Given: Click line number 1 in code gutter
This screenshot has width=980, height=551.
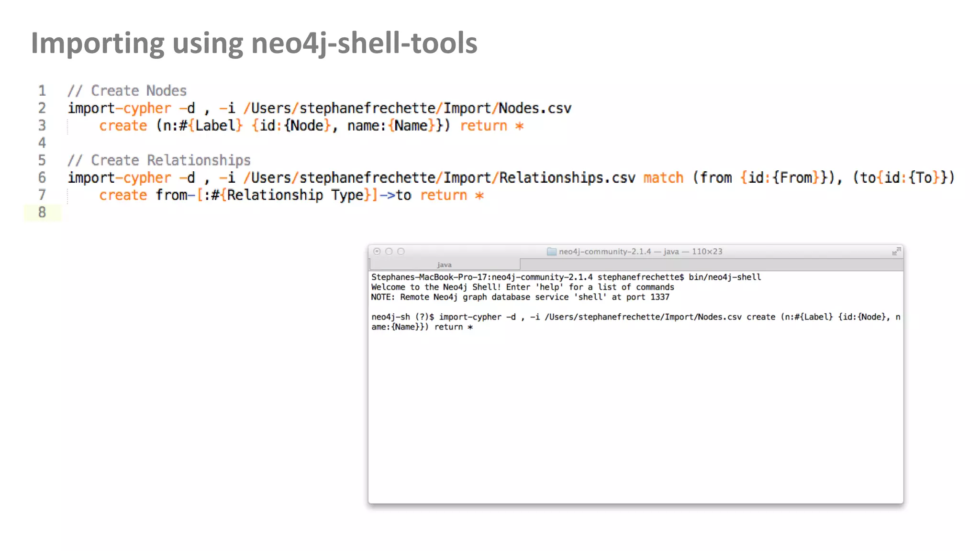Looking at the screenshot, I should click(x=42, y=90).
